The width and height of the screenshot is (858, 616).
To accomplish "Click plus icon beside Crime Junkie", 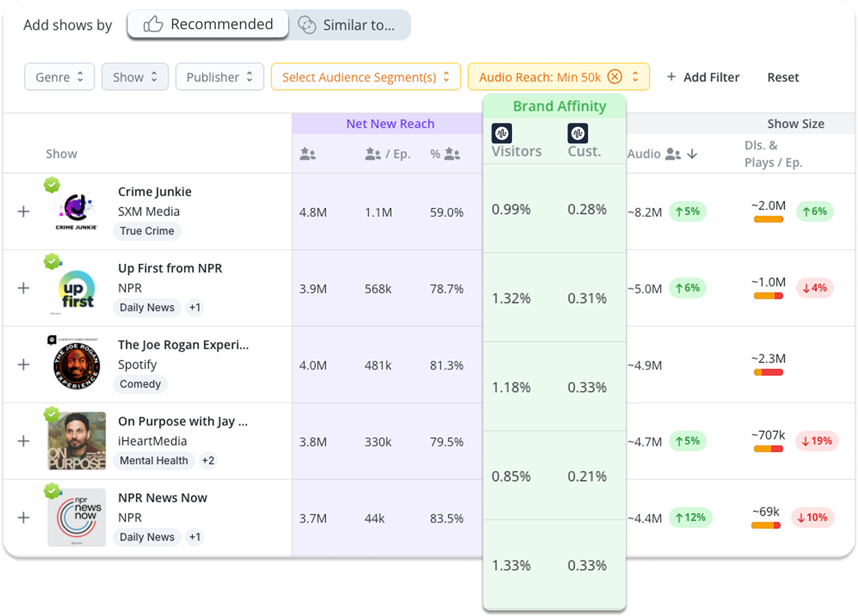I will click(23, 212).
